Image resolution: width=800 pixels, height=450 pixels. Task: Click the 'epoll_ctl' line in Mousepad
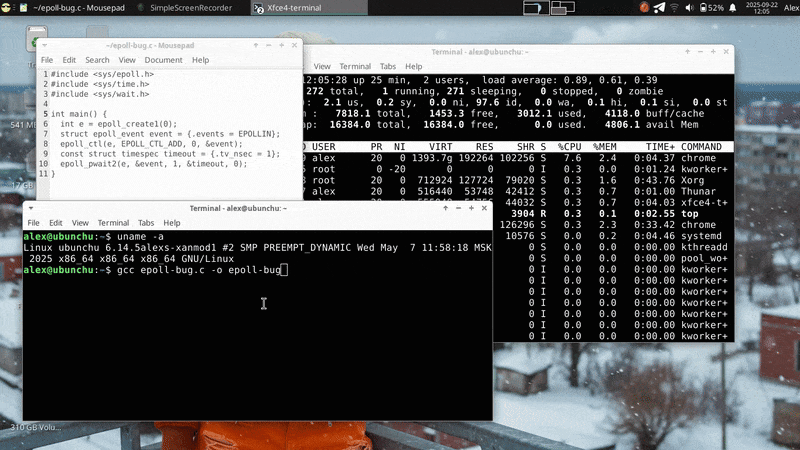click(x=151, y=144)
